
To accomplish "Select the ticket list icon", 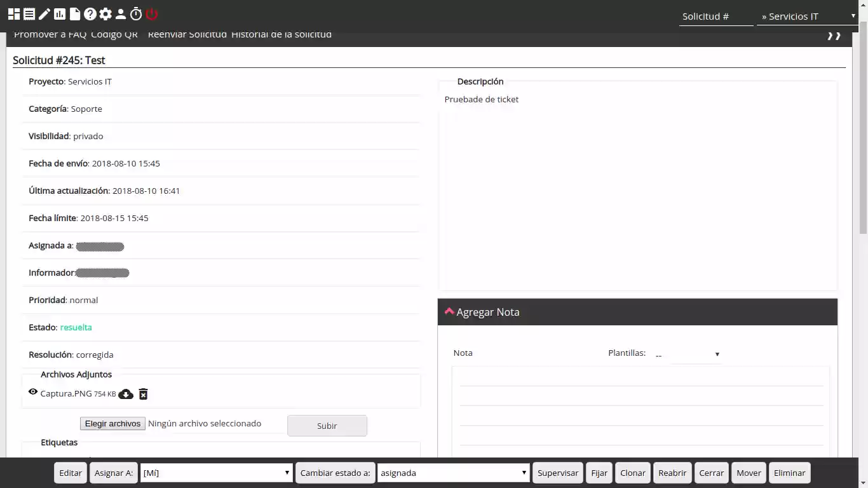I will click(x=29, y=13).
